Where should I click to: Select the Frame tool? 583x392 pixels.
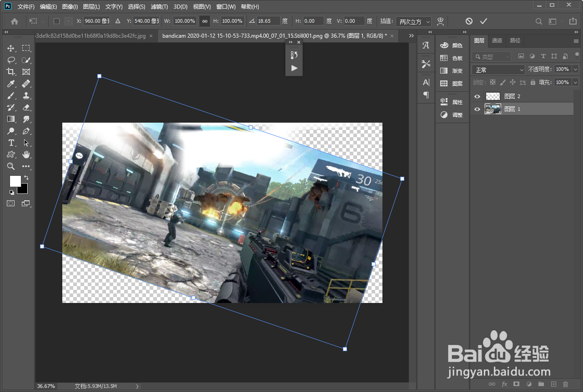pos(26,72)
